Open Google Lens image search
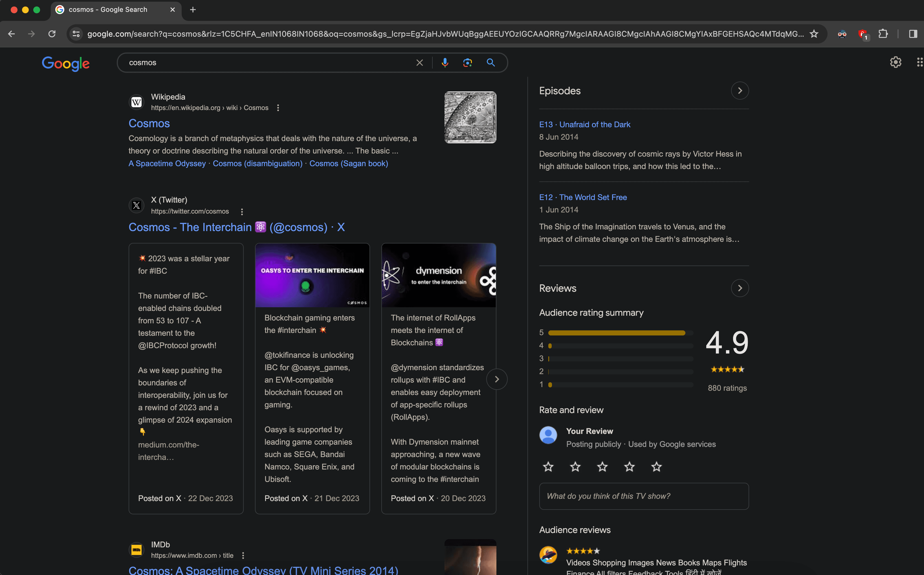Screen dimensions: 924x575 point(467,62)
